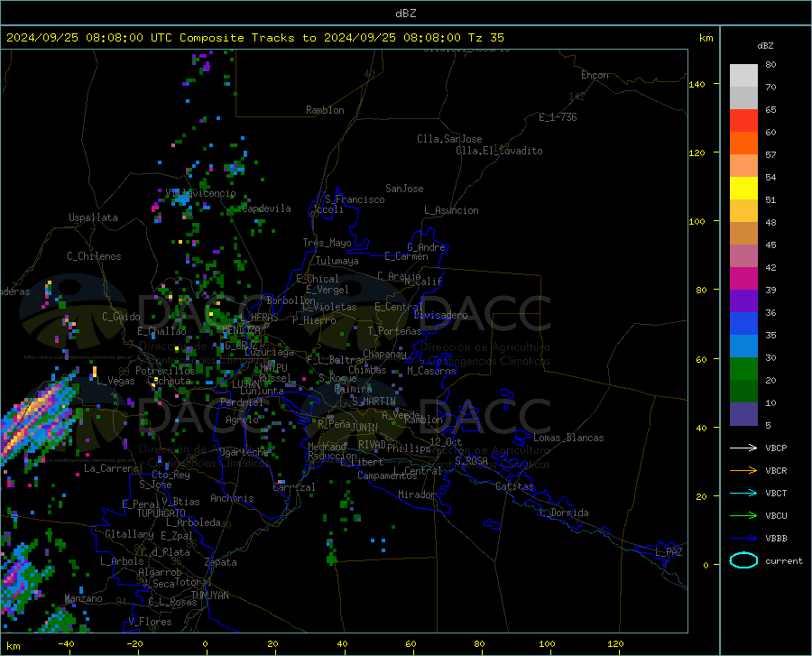The image size is (812, 656).
Task: Click the Potrerillos map label
Action: point(165,371)
